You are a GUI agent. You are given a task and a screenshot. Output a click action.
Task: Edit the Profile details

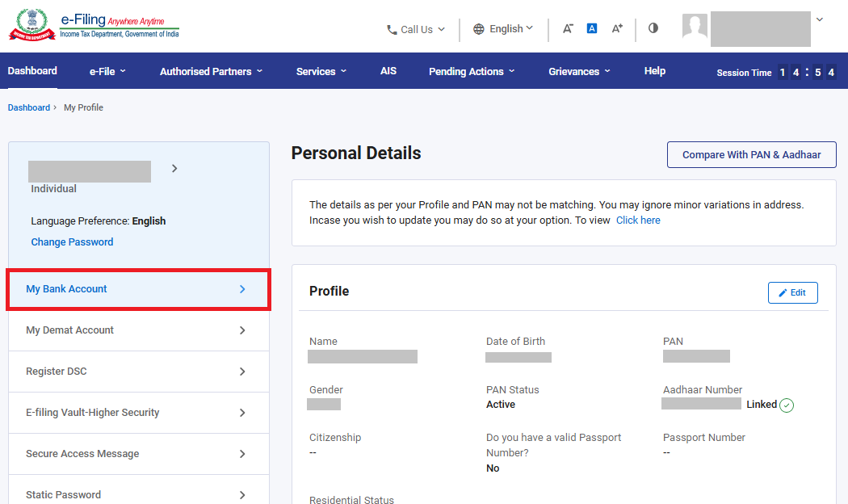[792, 292]
